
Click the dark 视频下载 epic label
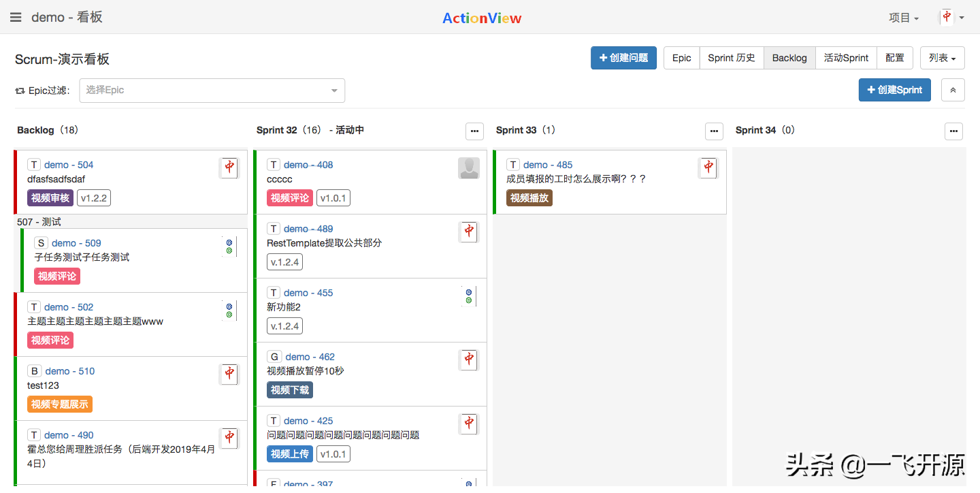pos(290,390)
